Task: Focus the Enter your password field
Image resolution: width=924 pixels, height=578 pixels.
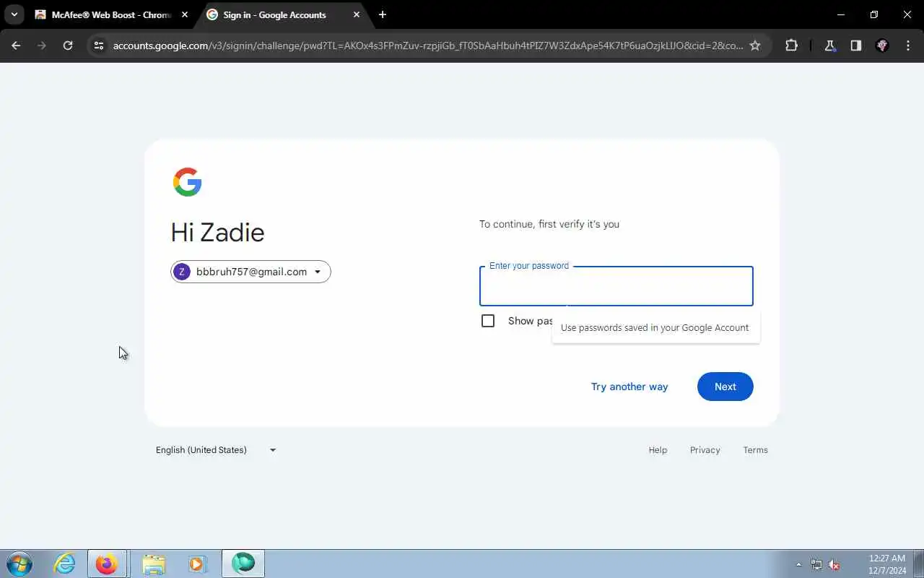Action: click(x=616, y=286)
